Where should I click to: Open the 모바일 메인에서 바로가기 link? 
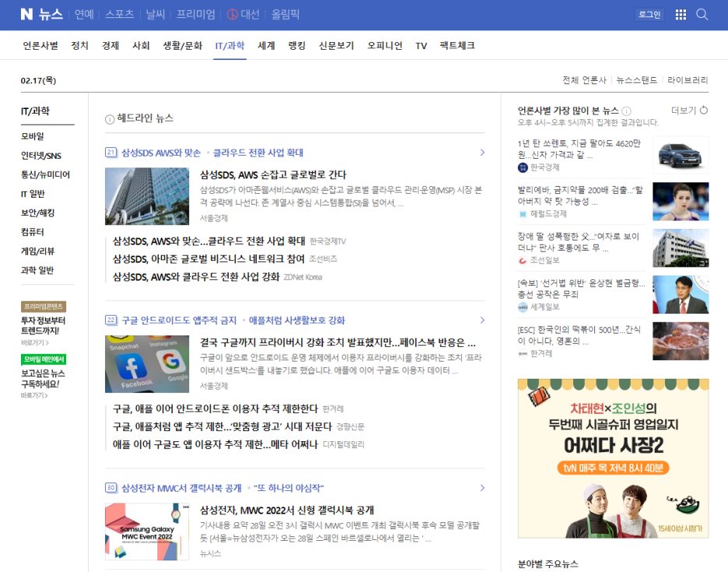pos(34,395)
